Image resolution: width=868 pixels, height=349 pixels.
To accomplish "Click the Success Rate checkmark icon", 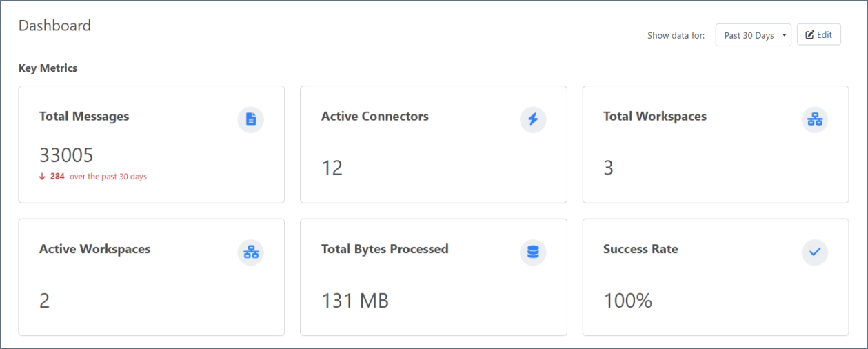I will click(815, 252).
